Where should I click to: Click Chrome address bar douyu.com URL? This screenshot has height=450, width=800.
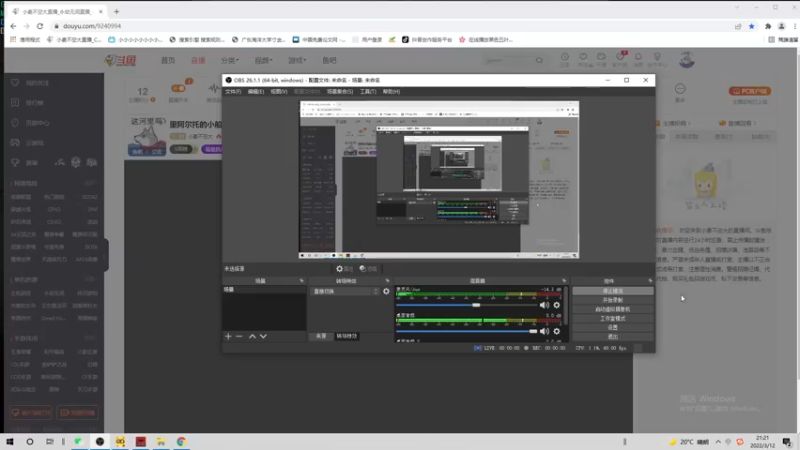point(92,26)
